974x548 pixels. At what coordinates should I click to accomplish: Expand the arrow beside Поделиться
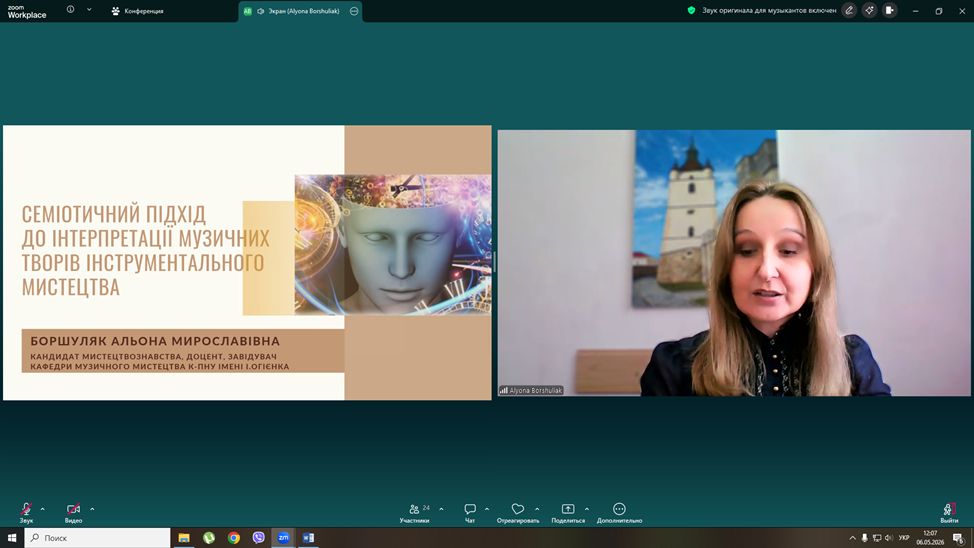tap(586, 509)
